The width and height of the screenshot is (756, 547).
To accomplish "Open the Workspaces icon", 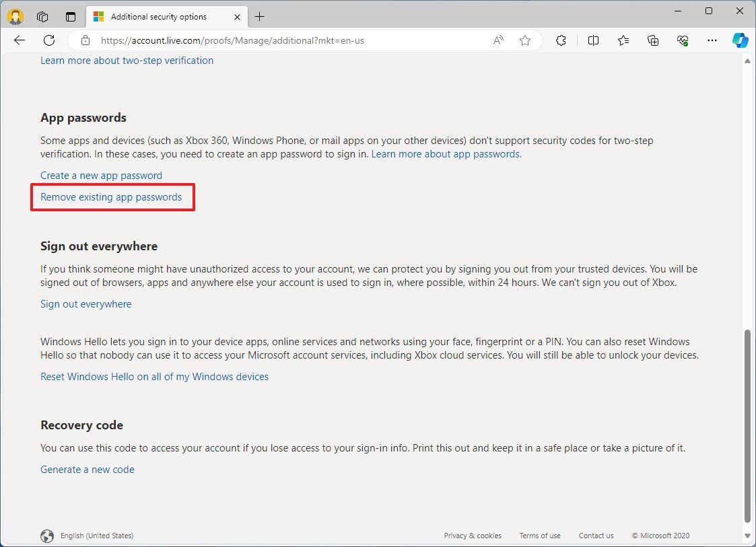I will (x=42, y=16).
